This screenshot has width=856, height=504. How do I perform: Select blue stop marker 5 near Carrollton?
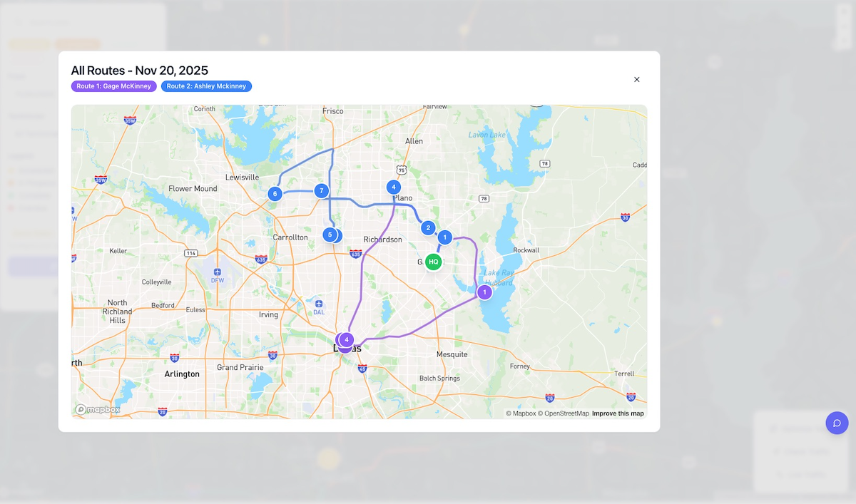tap(330, 234)
